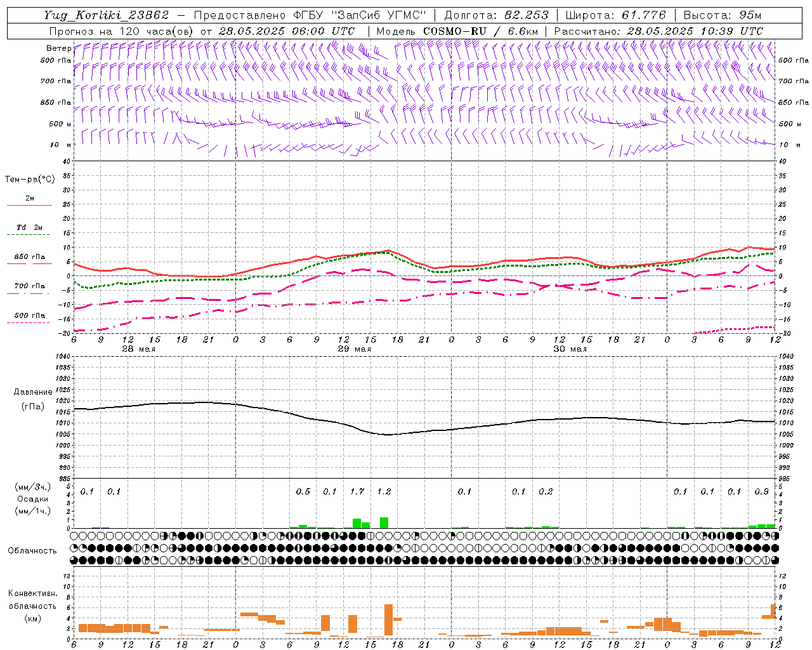Select the provider text ФГБУ "ЗапСиб УГМС"
The width and height of the screenshot is (812, 650).
point(360,15)
